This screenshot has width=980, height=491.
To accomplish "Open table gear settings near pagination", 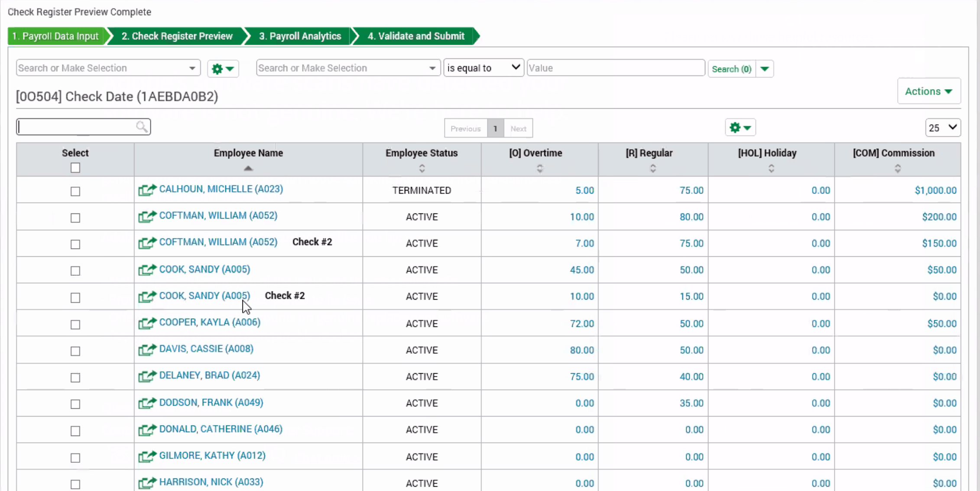I will click(740, 128).
